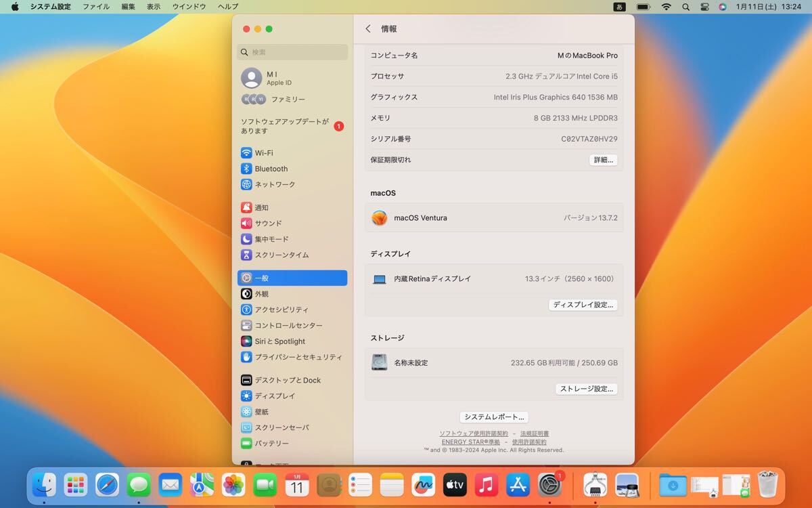Open M I Apple ID account
This screenshot has height=508, width=812.
point(292,78)
